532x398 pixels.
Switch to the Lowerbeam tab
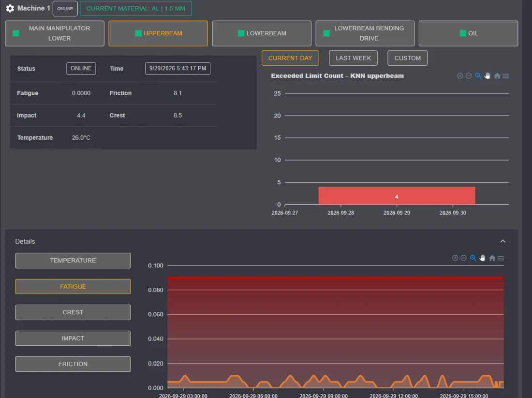click(262, 33)
